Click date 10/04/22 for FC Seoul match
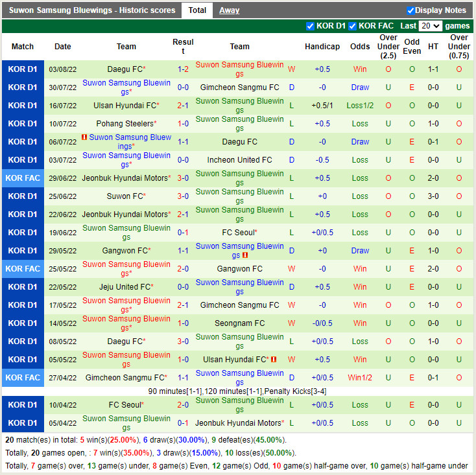476x475 pixels. click(62, 405)
